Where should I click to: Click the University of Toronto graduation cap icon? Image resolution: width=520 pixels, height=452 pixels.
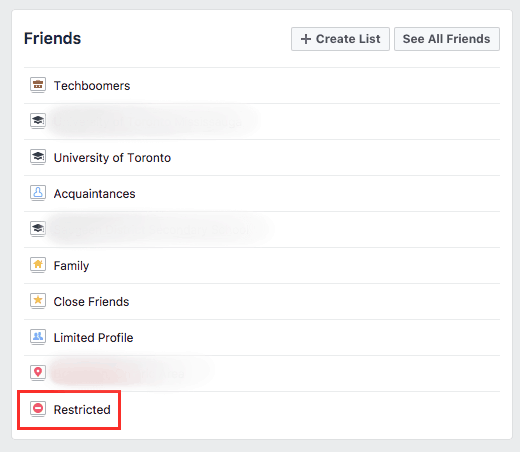(x=38, y=157)
